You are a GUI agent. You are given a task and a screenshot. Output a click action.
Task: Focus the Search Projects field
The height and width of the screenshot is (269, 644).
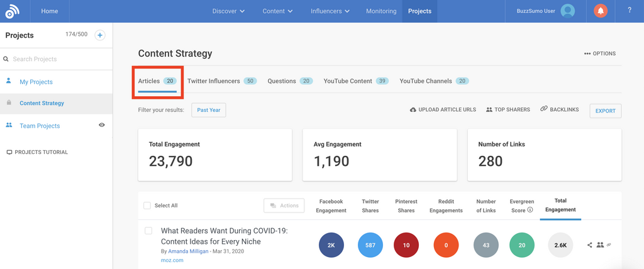click(x=57, y=59)
